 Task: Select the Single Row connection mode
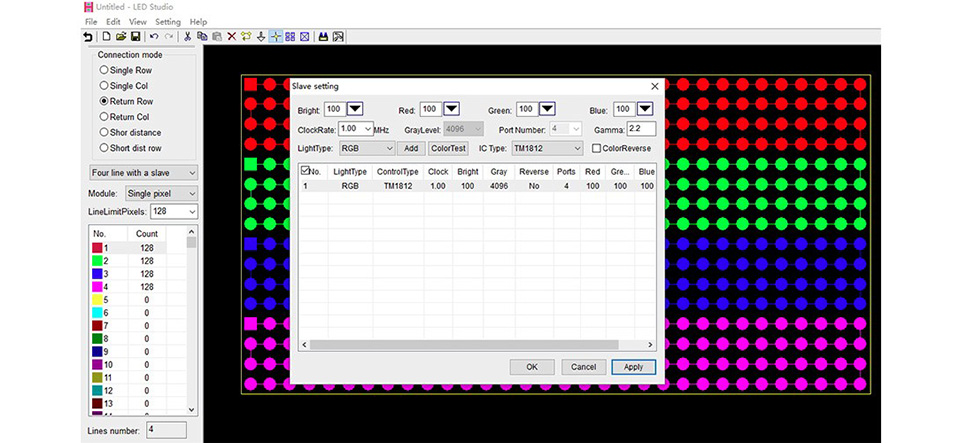[x=126, y=70]
